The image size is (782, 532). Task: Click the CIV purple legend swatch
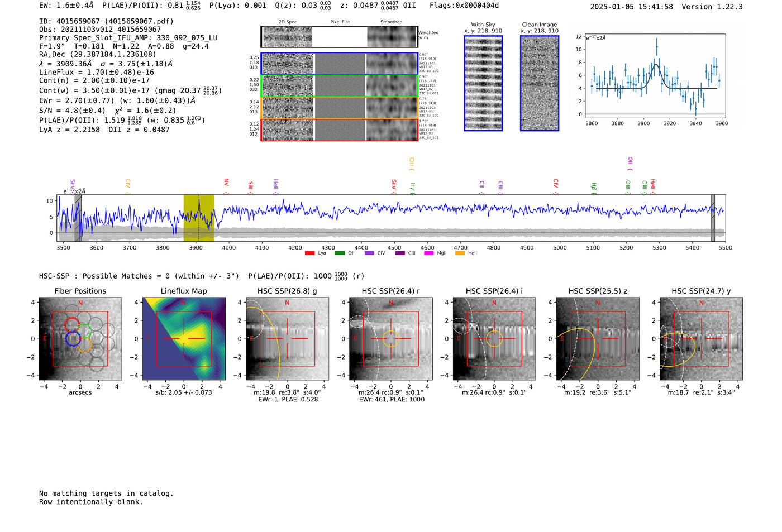point(369,253)
